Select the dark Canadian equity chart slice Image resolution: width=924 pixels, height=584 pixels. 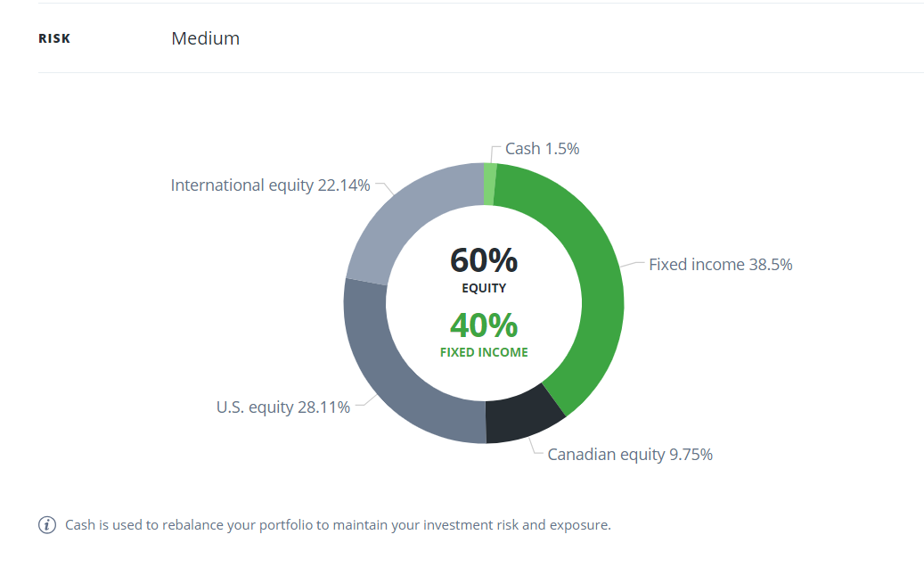coord(523,416)
